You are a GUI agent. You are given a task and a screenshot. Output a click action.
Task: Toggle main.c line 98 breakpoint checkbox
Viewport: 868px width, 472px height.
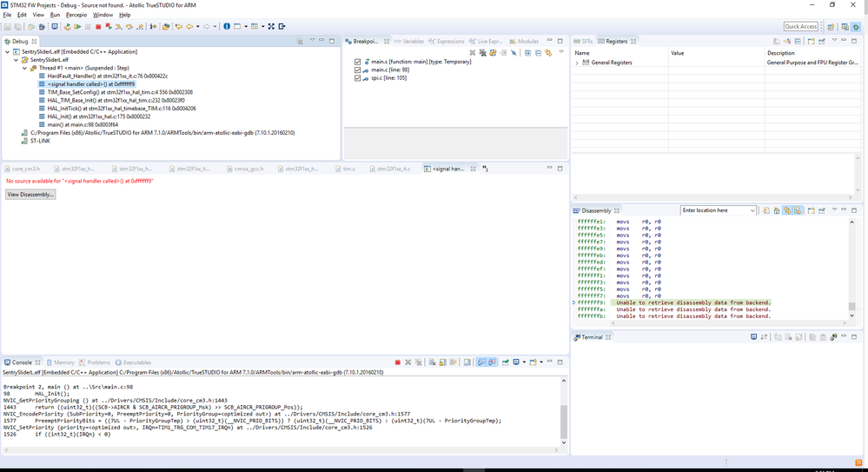click(x=357, y=70)
